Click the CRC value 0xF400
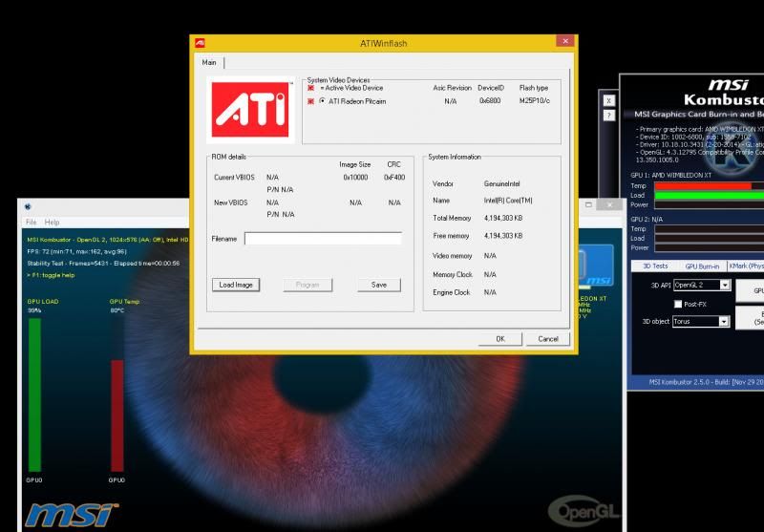This screenshot has height=532, width=764. tap(394, 178)
